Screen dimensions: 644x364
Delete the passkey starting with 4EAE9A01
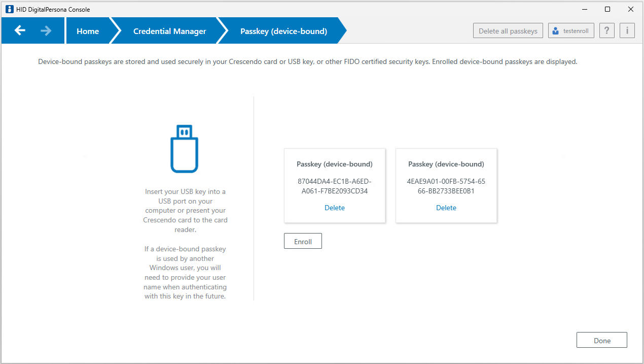(x=446, y=208)
